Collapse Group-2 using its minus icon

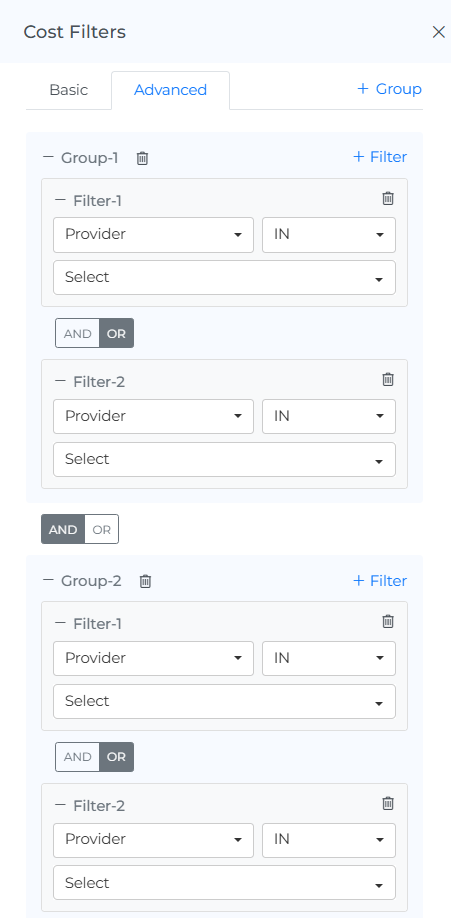(x=48, y=581)
